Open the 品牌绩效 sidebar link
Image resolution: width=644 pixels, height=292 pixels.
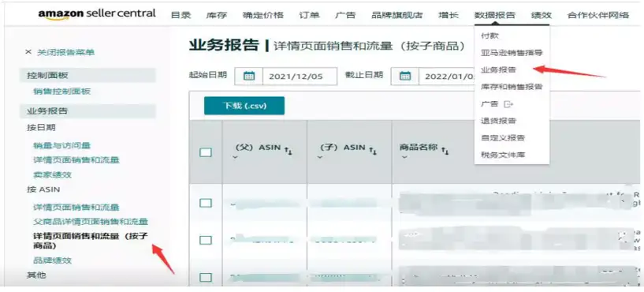click(53, 260)
